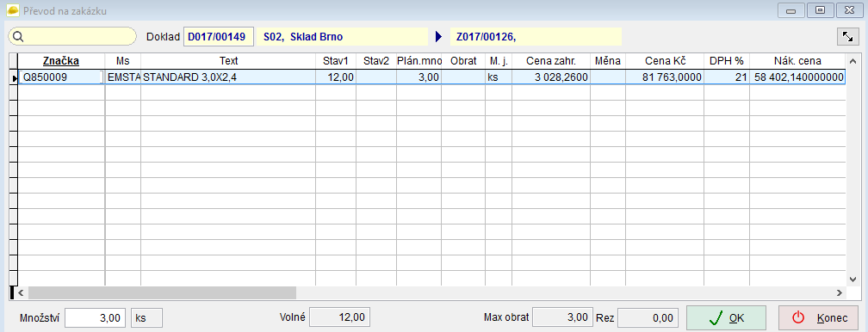
Task: Click the ks unit cell in the grid
Action: (499, 77)
